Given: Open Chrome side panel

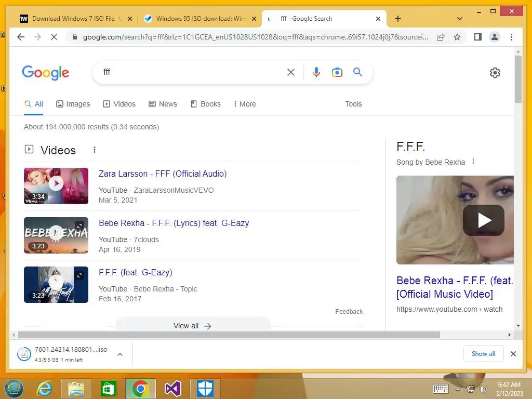Looking at the screenshot, I should (478, 37).
